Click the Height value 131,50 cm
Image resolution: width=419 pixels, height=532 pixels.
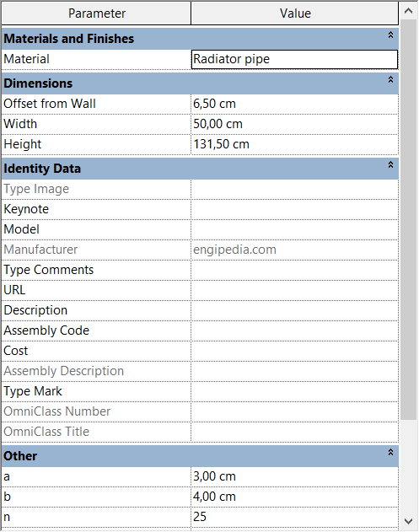tap(294, 144)
